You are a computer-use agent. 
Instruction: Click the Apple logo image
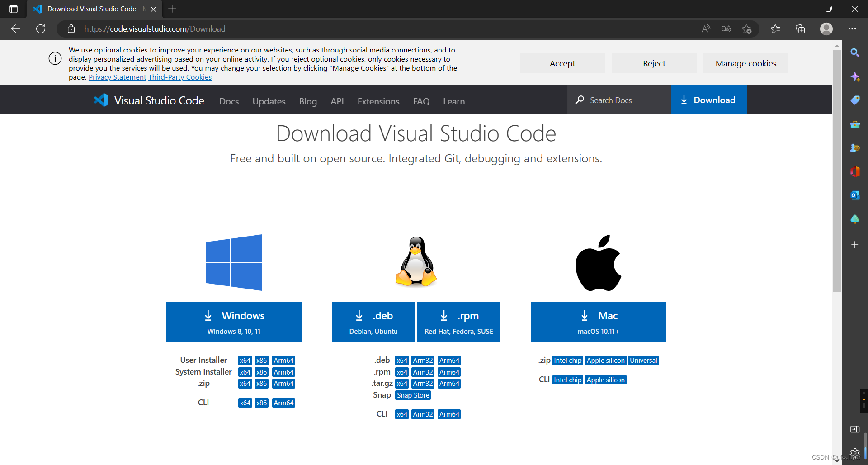click(x=599, y=263)
